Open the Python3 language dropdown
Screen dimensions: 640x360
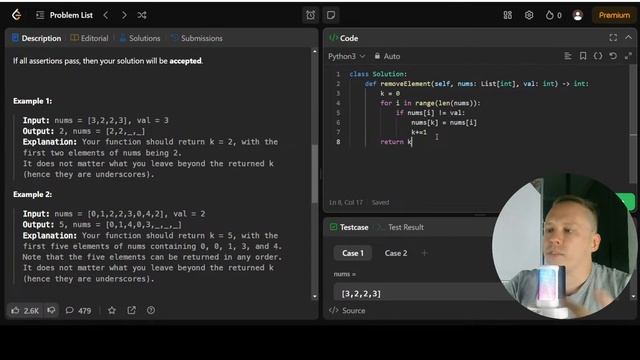pos(347,56)
